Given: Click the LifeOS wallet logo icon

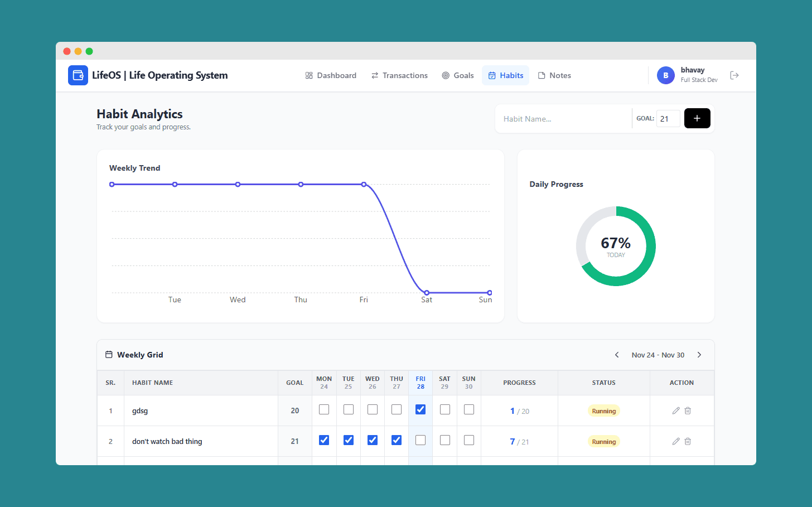Looking at the screenshot, I should pos(78,75).
